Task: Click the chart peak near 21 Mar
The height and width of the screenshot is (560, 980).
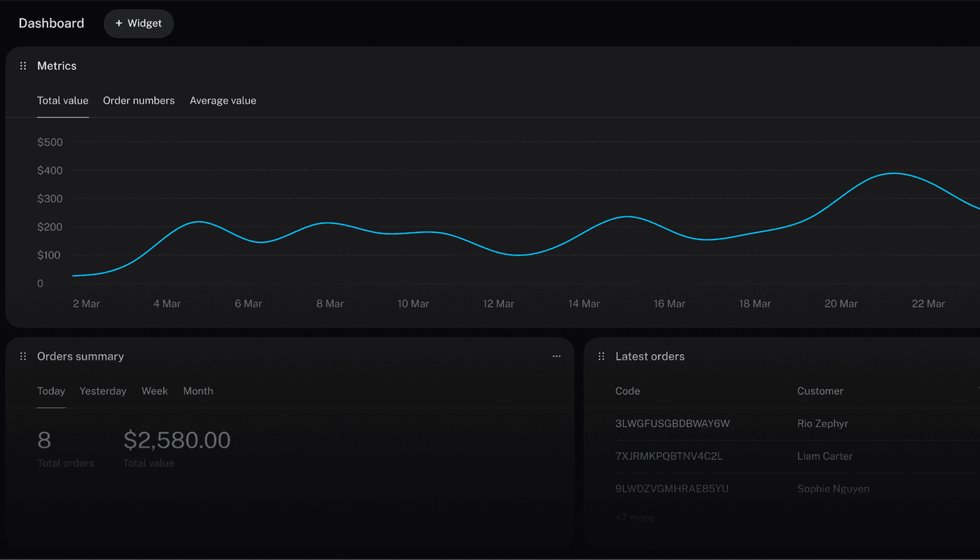Action: [893, 173]
